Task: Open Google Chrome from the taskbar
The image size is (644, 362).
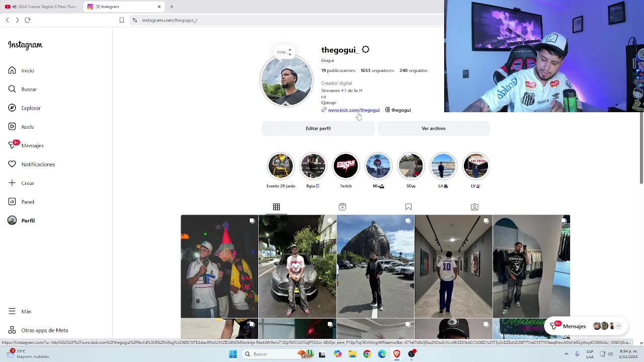Action: click(367, 354)
